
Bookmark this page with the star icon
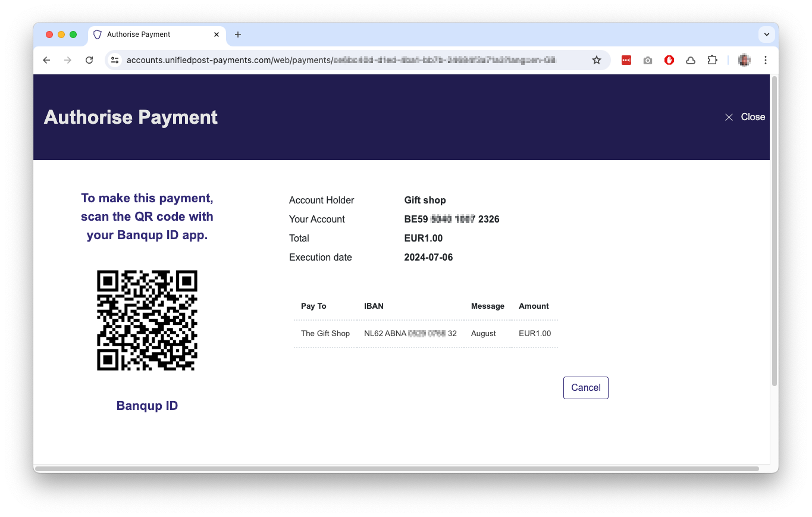596,60
